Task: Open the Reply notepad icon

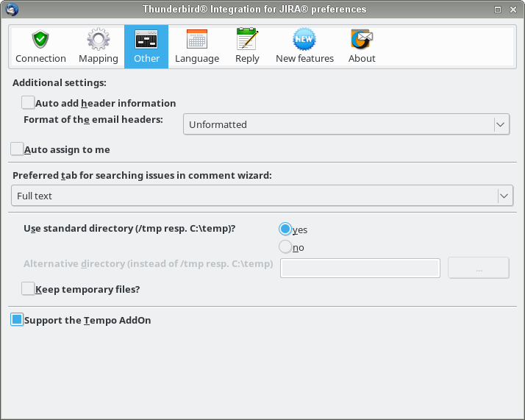Action: [246, 40]
